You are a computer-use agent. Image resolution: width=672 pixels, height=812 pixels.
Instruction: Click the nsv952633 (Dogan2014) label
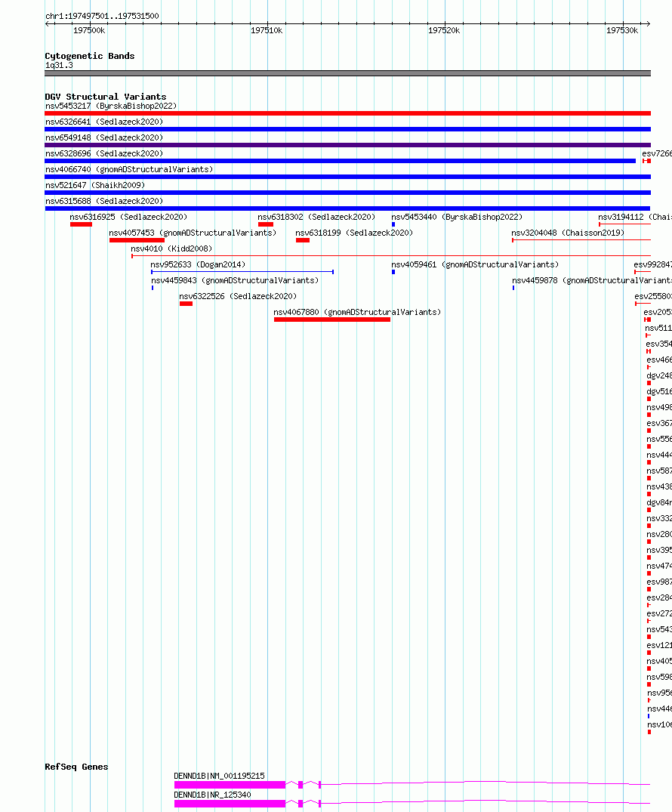pyautogui.click(x=198, y=264)
